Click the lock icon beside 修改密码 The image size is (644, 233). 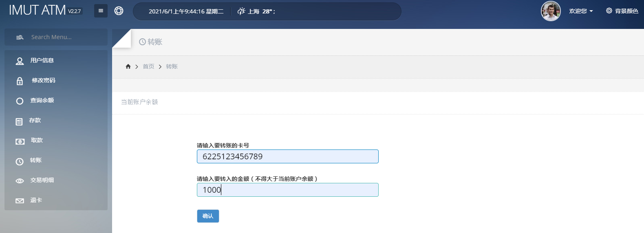pos(20,81)
